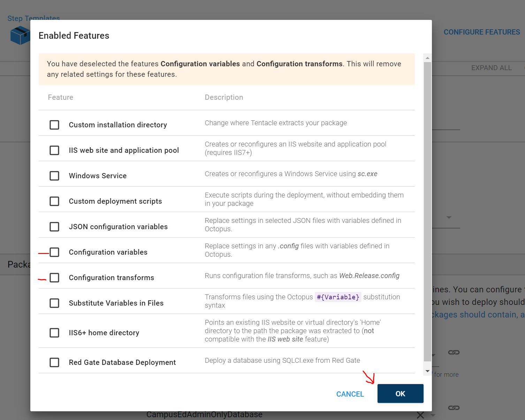The width and height of the screenshot is (525, 420).
Task: Click the Windows Service label text
Action: coord(98,176)
